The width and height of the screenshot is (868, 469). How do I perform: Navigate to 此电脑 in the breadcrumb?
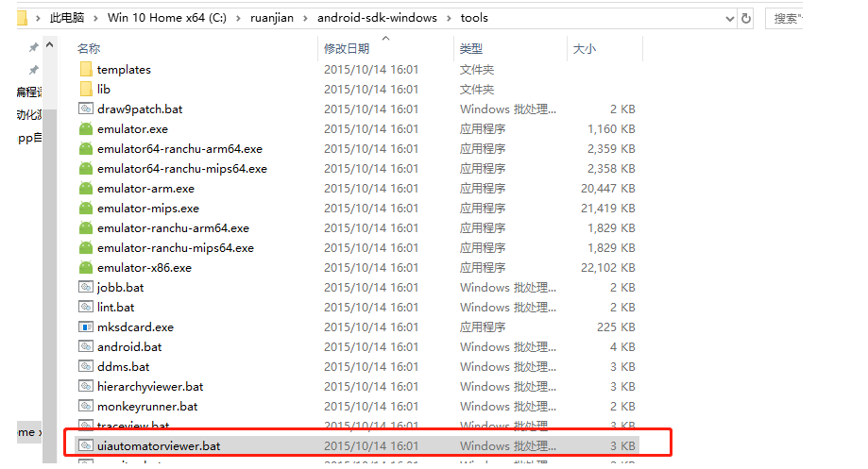pyautogui.click(x=67, y=18)
